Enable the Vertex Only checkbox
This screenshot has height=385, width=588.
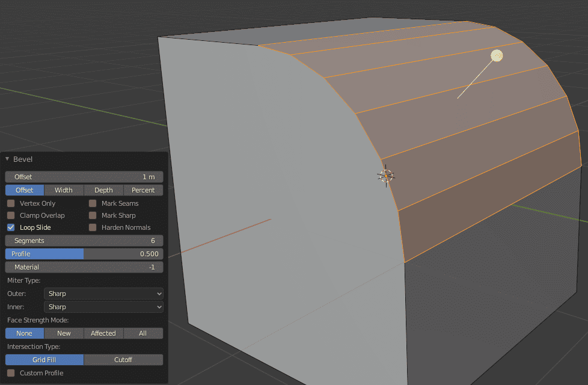(11, 203)
